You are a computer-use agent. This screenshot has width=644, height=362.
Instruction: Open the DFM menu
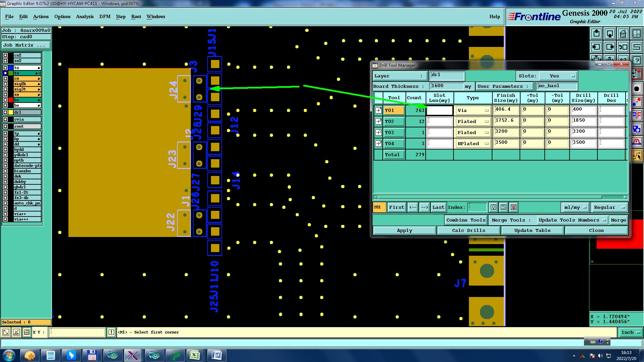tap(105, 16)
